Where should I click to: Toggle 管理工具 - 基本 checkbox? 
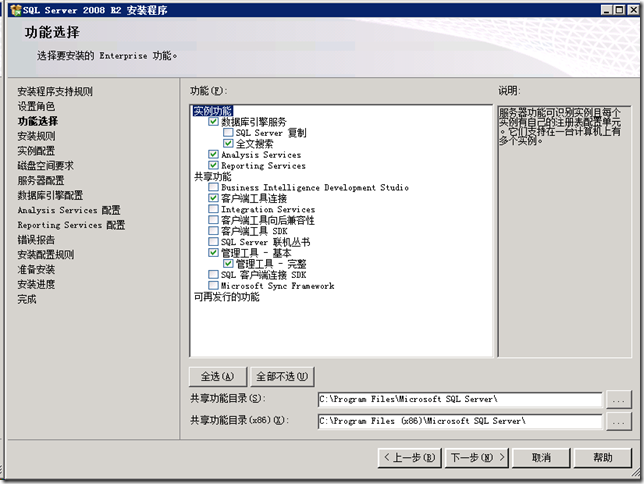[x=213, y=252]
